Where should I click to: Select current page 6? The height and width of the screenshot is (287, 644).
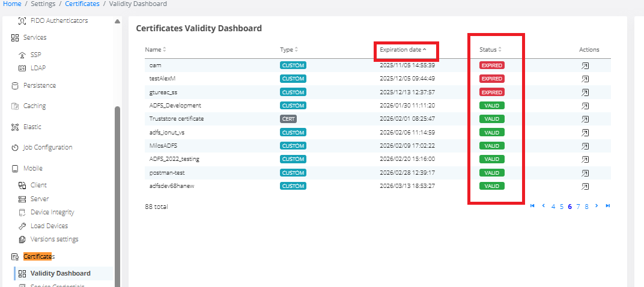[x=570, y=207]
